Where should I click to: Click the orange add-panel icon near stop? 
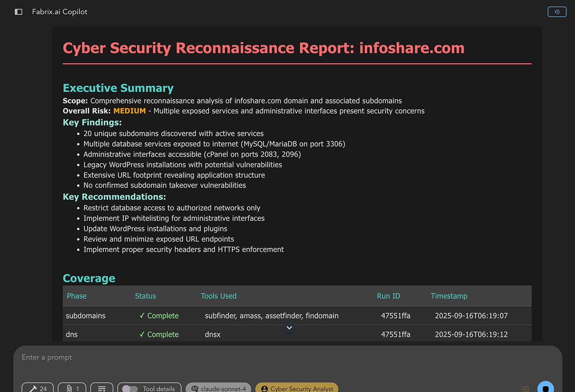pyautogui.click(x=525, y=388)
